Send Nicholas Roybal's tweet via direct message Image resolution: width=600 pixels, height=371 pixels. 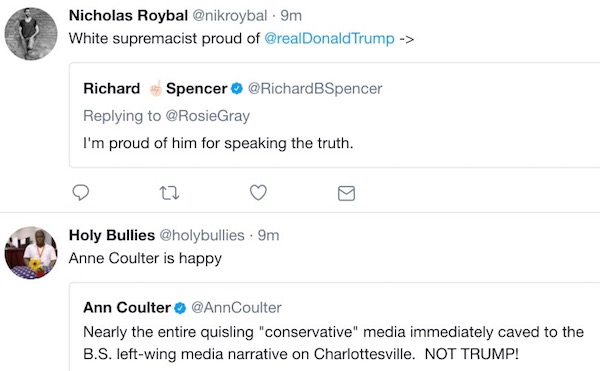346,193
